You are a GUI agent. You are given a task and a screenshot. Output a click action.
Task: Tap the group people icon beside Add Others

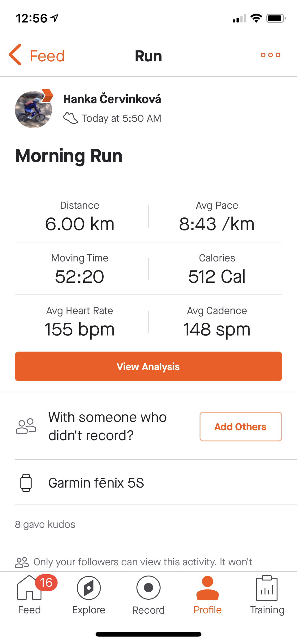(26, 426)
